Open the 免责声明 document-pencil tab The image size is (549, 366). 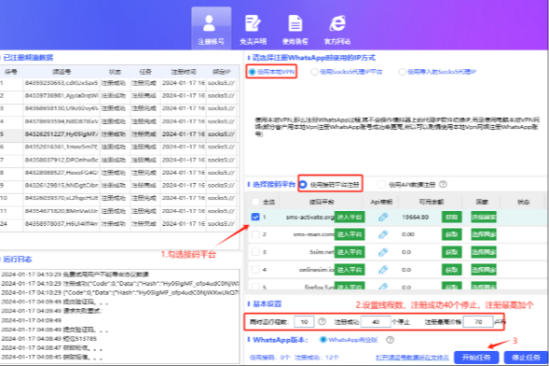click(253, 29)
